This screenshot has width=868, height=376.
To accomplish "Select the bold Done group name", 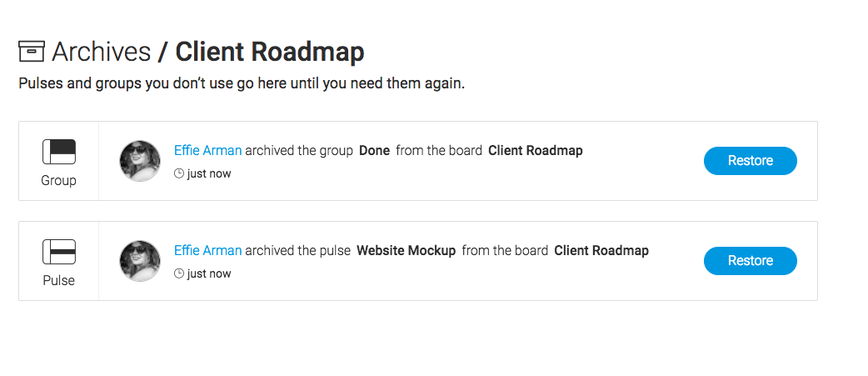I will 375,150.
